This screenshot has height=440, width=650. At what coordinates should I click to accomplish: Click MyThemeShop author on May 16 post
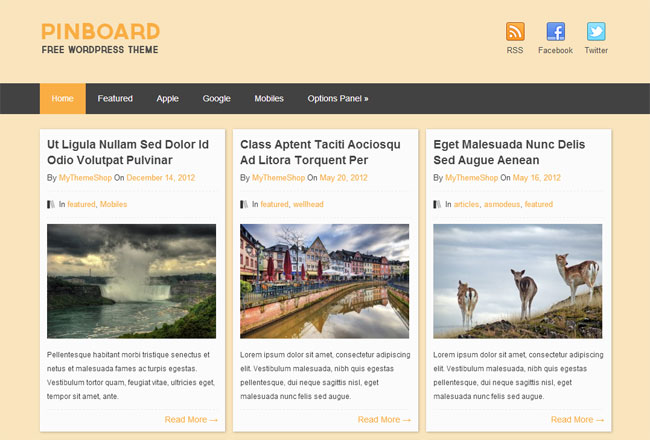click(x=472, y=177)
